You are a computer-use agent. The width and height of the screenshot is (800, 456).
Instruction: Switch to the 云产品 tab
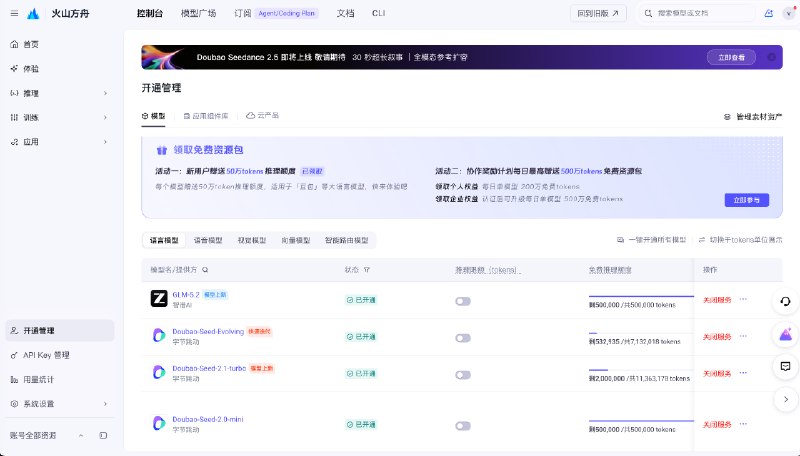pos(263,116)
